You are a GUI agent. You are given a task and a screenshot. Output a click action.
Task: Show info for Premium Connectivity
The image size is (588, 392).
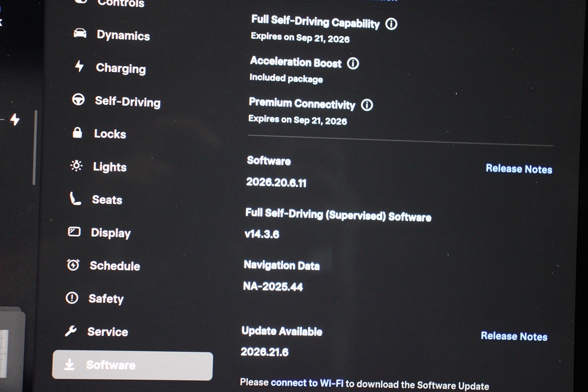[x=367, y=105]
